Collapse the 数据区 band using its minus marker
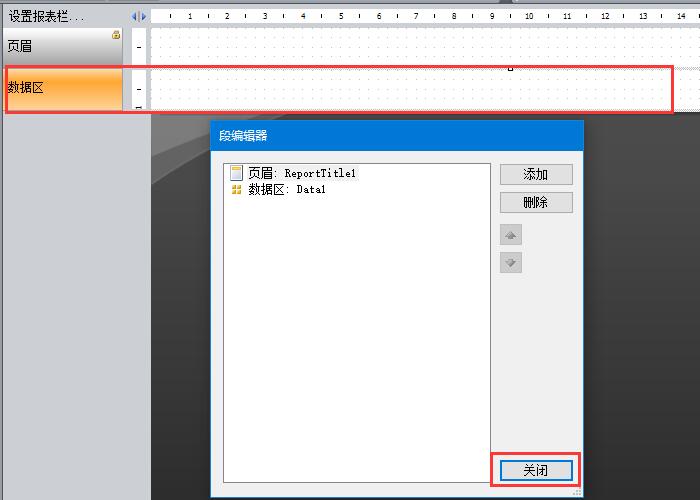This screenshot has height=500, width=700. [x=139, y=89]
